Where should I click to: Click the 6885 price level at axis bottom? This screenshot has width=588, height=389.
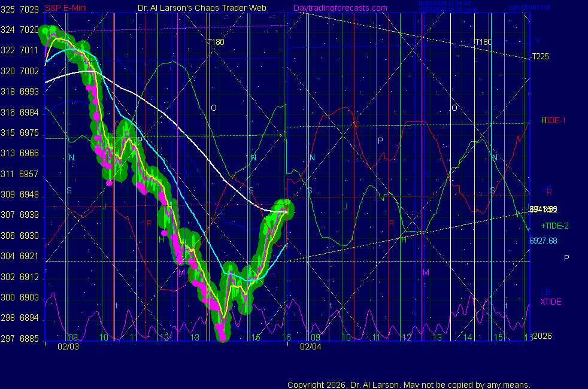click(29, 339)
